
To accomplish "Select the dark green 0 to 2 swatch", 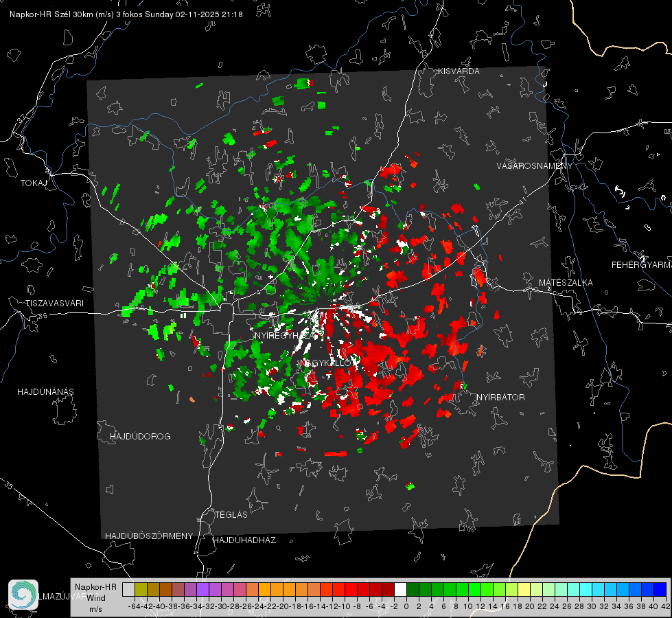I will pos(413,589).
